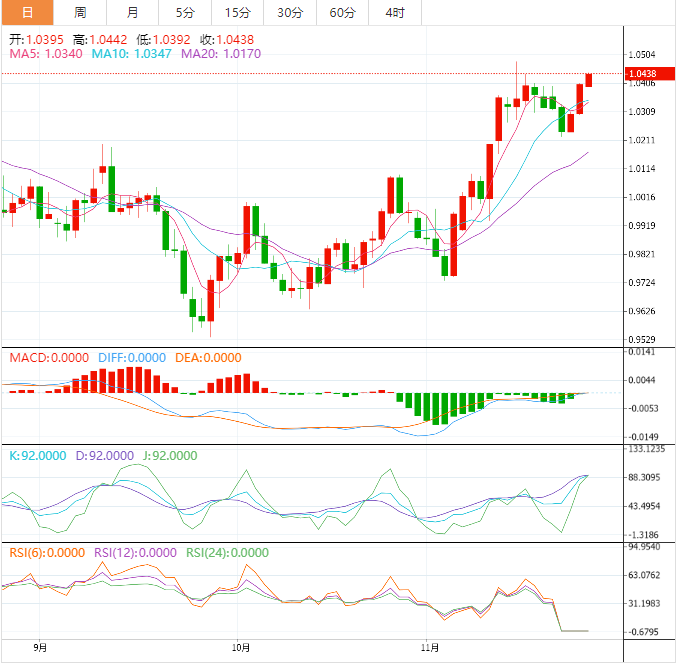Select the 4时 timeframe tab
679x672 pixels.
395,13
